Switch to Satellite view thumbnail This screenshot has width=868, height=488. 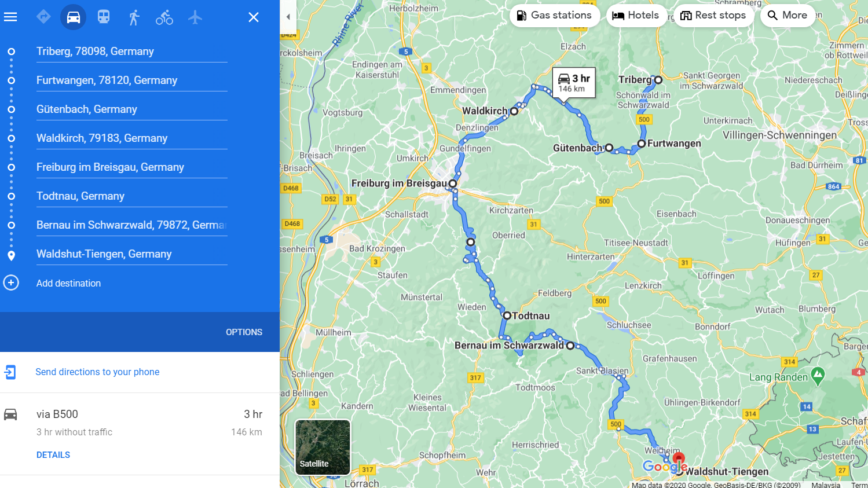point(323,447)
